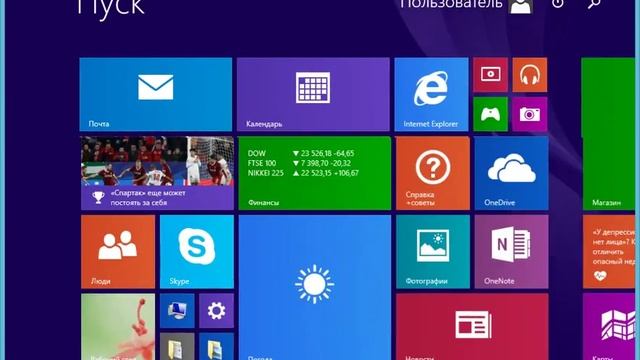This screenshot has width=640, height=360.
Task: Open the Spartak sports news tile
Action: click(x=157, y=173)
